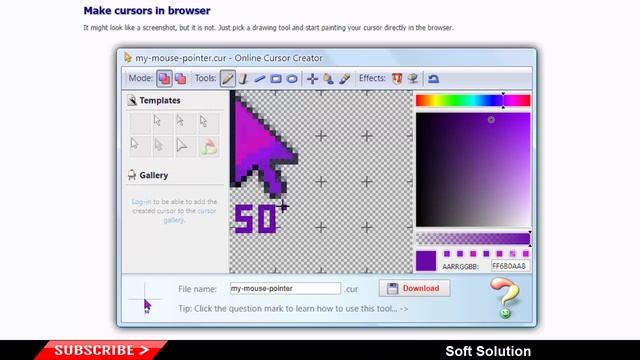Click the Gallery panel icon
Screen dimensions: 640x360
132,175
